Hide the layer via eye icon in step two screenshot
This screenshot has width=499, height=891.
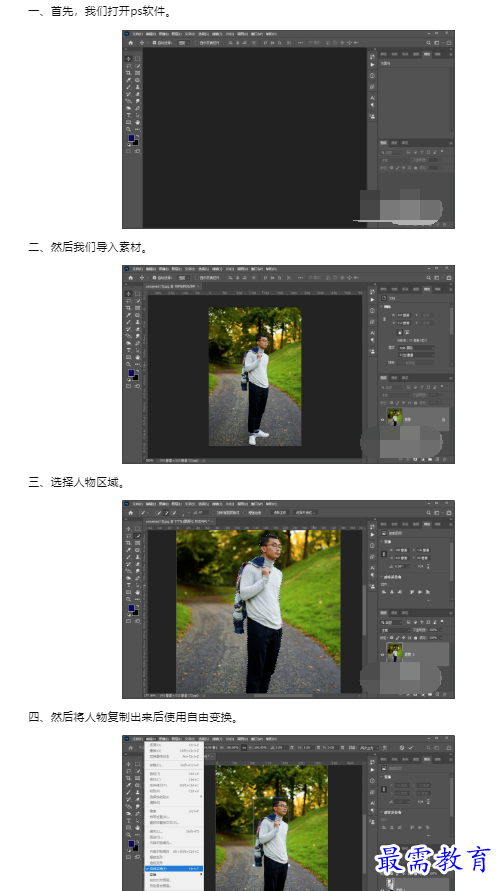click(382, 419)
